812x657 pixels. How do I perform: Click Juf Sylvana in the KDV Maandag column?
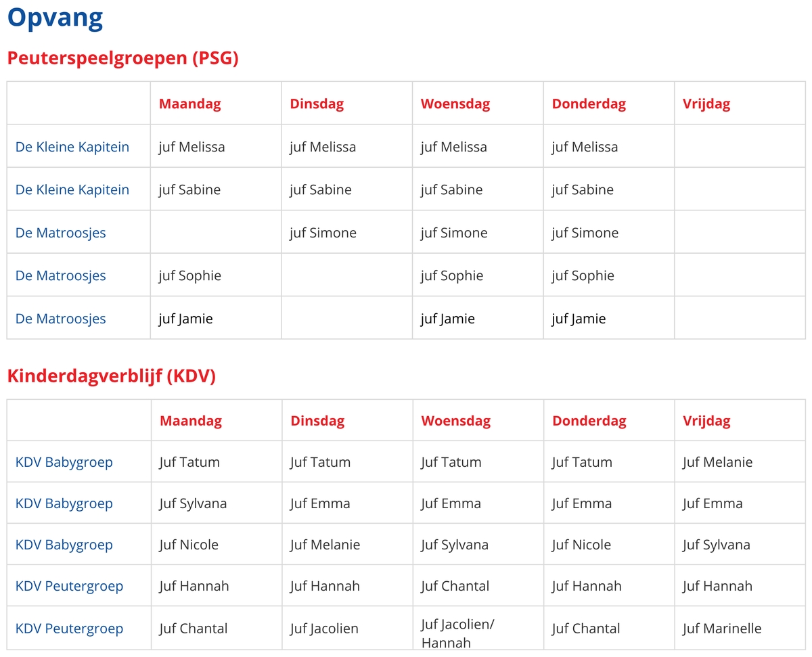tap(194, 503)
